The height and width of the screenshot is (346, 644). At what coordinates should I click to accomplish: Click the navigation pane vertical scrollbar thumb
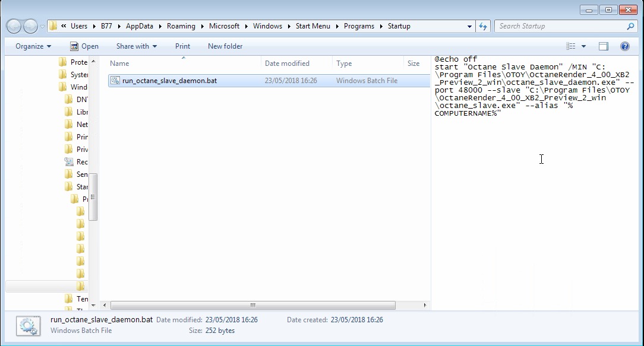(x=93, y=197)
